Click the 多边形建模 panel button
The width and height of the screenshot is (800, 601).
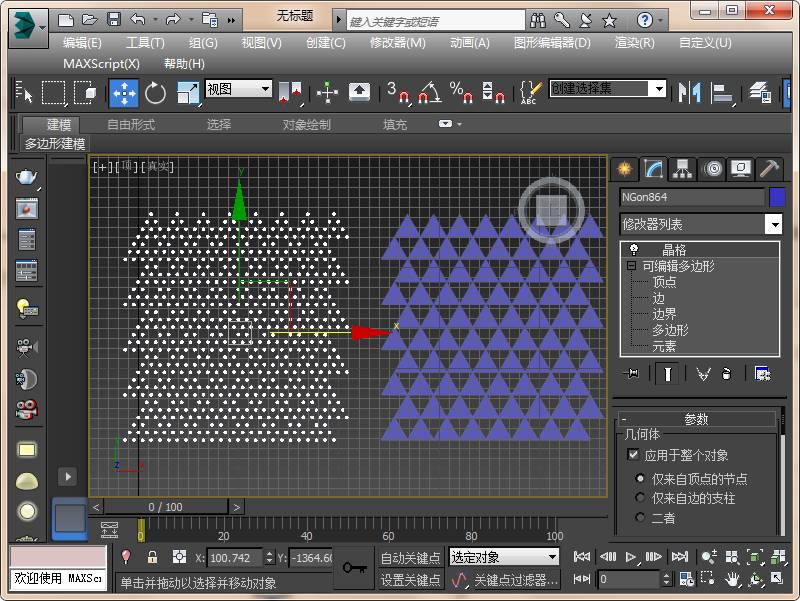[55, 144]
